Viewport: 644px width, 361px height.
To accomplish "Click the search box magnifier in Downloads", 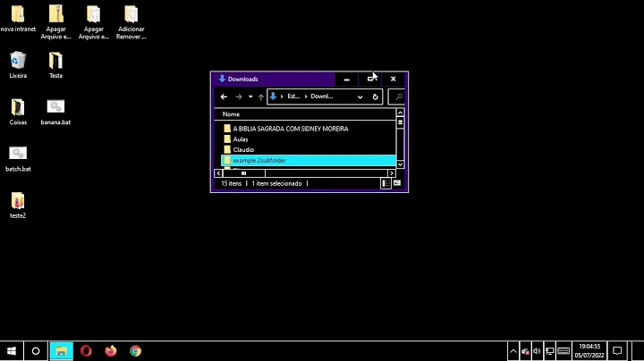I will click(x=398, y=97).
